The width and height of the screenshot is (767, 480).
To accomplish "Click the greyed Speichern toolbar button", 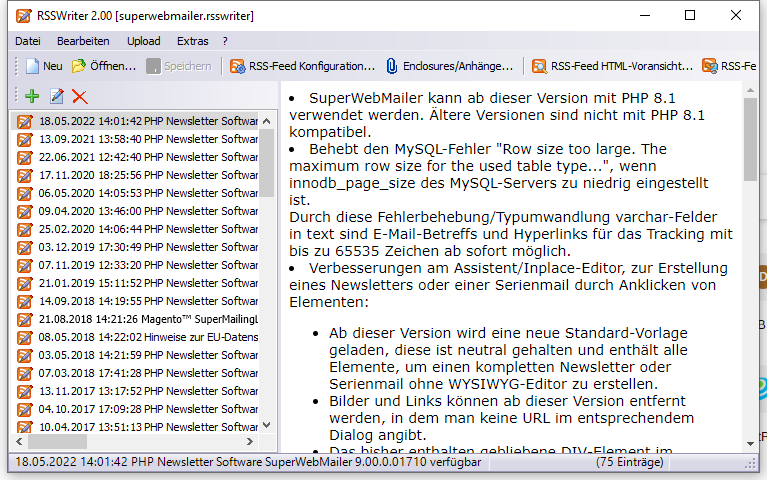I will [x=179, y=66].
